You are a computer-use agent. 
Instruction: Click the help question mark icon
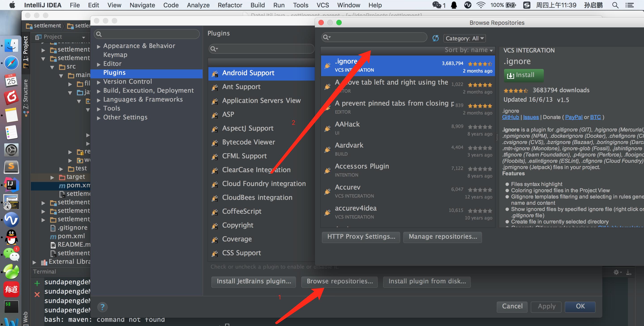coord(102,307)
